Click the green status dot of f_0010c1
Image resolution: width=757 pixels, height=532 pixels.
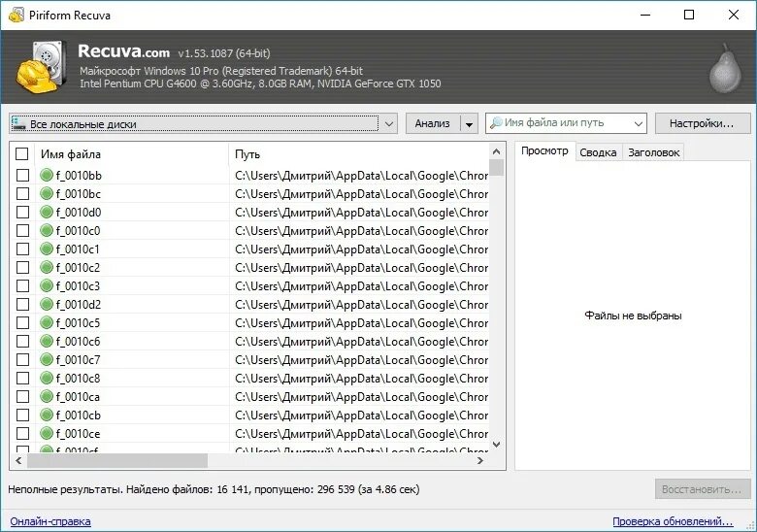click(x=47, y=249)
